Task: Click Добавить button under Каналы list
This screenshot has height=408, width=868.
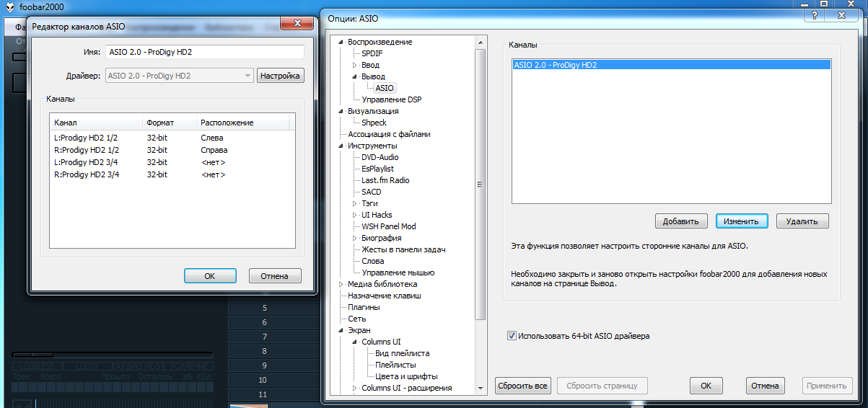Action: coord(681,221)
